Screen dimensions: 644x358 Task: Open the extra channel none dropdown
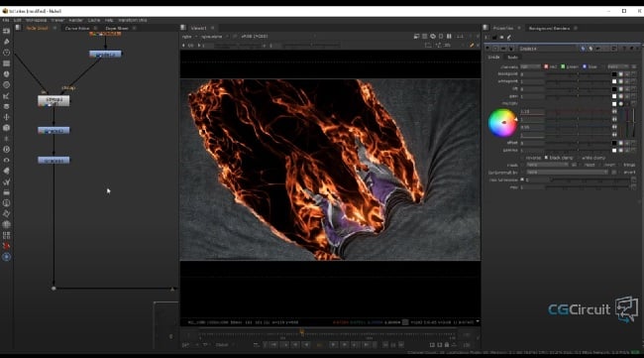pyautogui.click(x=617, y=66)
